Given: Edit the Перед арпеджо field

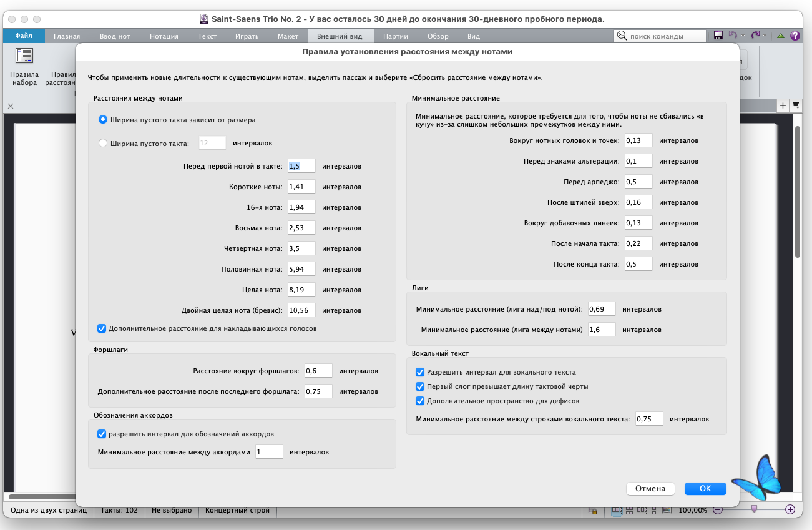Looking at the screenshot, I should pos(638,182).
